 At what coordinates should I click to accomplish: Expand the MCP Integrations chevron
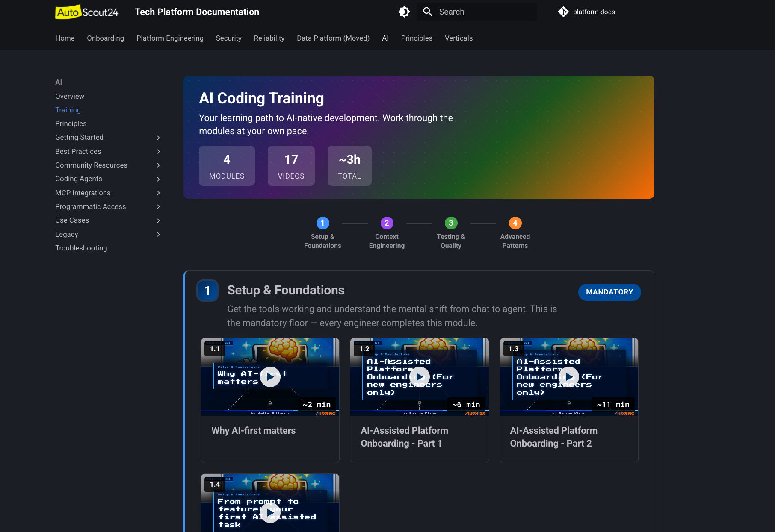[x=158, y=193]
